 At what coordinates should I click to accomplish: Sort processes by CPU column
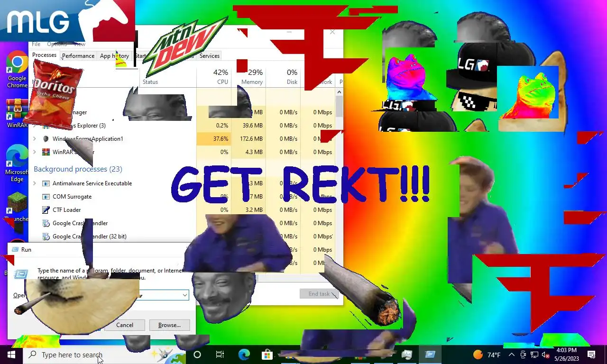pyautogui.click(x=214, y=76)
